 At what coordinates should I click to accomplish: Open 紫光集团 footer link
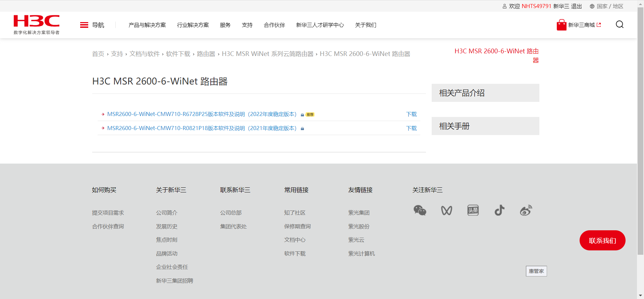click(x=359, y=213)
